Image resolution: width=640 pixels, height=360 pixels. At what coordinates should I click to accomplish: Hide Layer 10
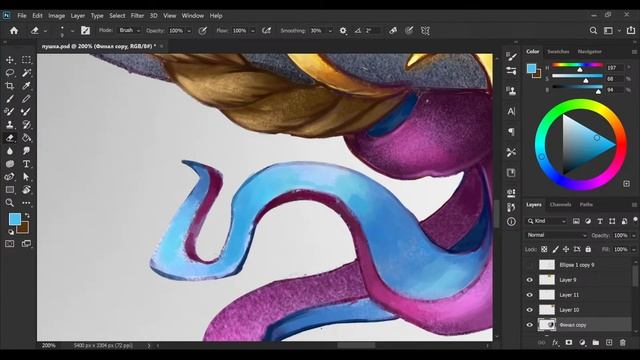(530, 310)
